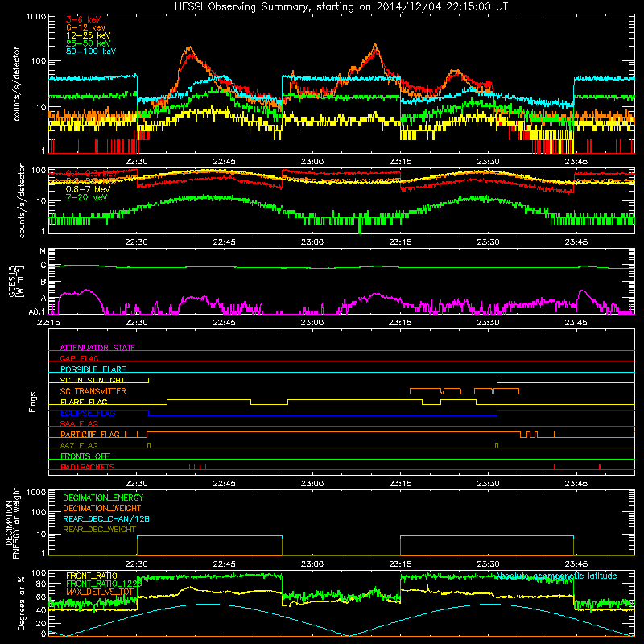Select the 3-6 keV legend label
The height and width of the screenshot is (644, 644).
point(84,19)
